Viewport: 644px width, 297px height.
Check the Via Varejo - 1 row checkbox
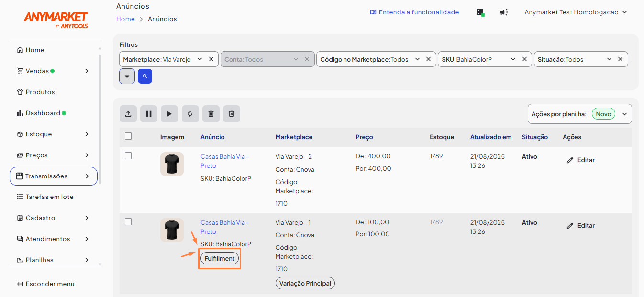(x=128, y=222)
